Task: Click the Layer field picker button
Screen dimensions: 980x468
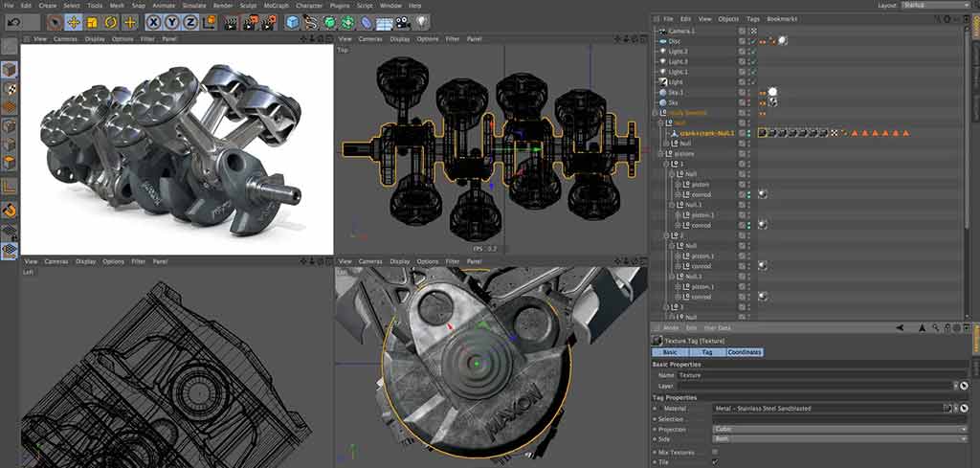Action: (x=964, y=386)
